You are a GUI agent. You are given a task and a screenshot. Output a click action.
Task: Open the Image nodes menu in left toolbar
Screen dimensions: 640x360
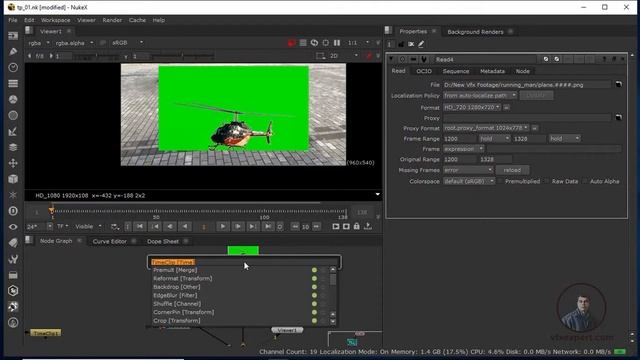[x=13, y=36]
